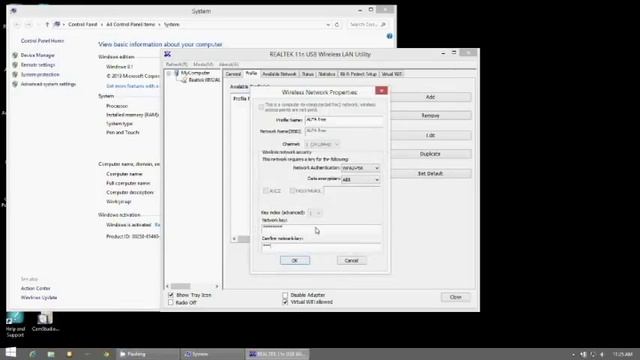Screen dimensions: 640x360
Task: Click the Duplicate button
Action: pyautogui.click(x=431, y=154)
